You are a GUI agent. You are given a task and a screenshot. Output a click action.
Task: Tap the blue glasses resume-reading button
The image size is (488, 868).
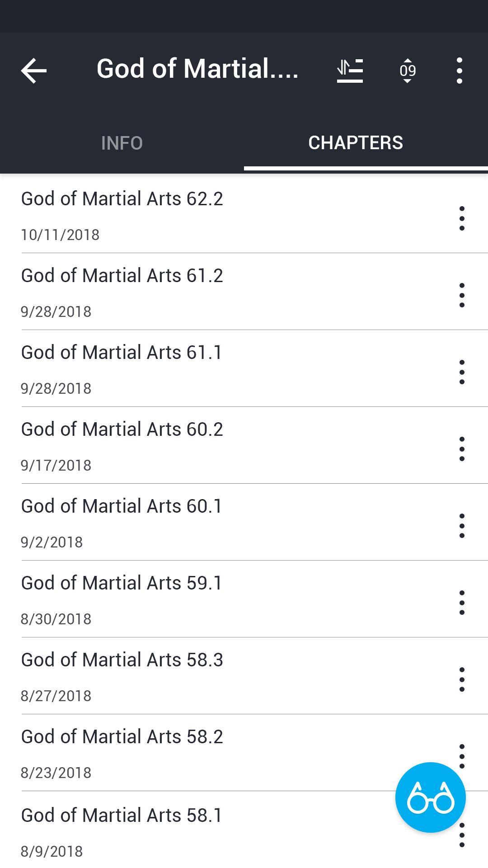point(430,797)
